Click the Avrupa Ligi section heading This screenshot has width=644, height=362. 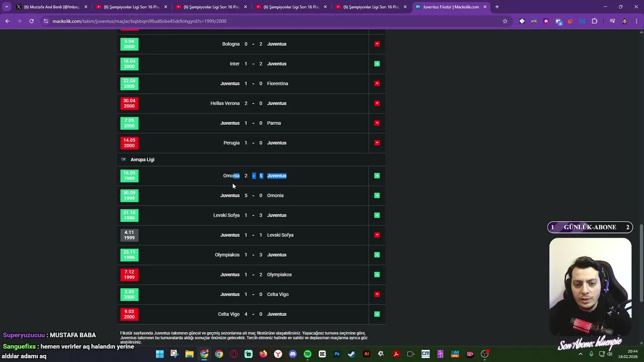(x=142, y=159)
